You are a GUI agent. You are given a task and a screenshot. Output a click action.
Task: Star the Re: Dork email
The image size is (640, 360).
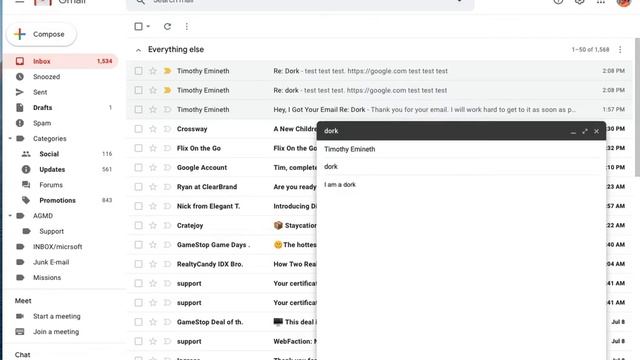click(x=153, y=71)
